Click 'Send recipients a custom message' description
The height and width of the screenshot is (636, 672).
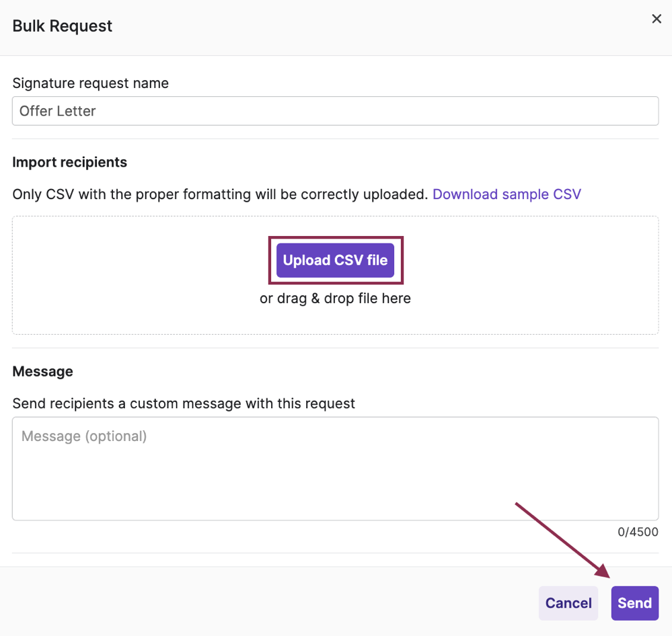[184, 403]
